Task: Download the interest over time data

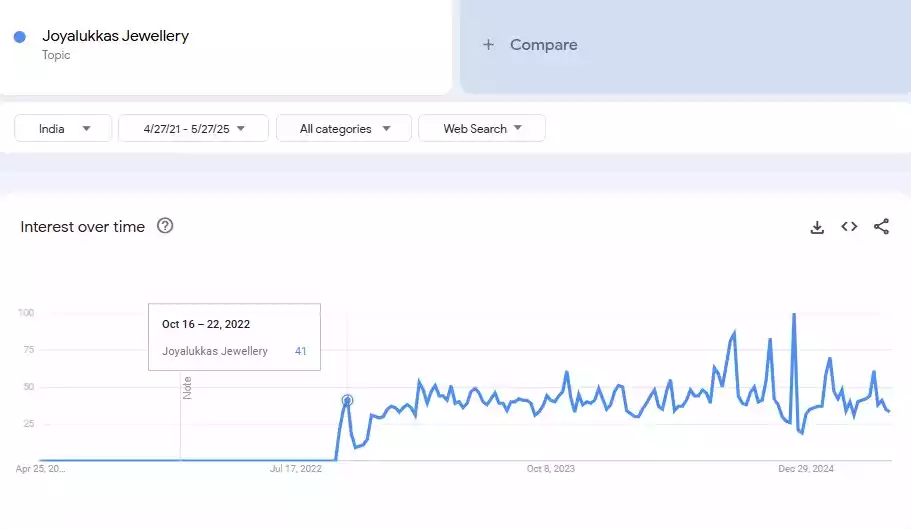Action: click(x=817, y=227)
